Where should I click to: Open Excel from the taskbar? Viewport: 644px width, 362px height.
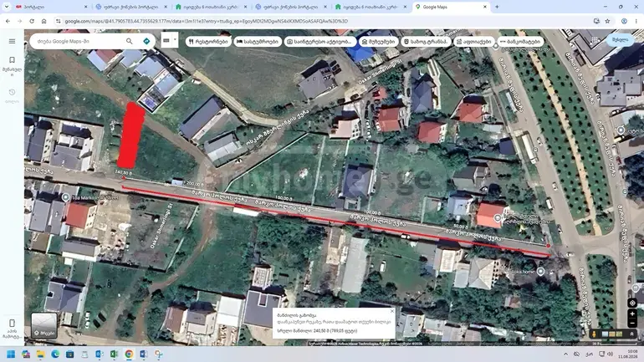pos(115,354)
